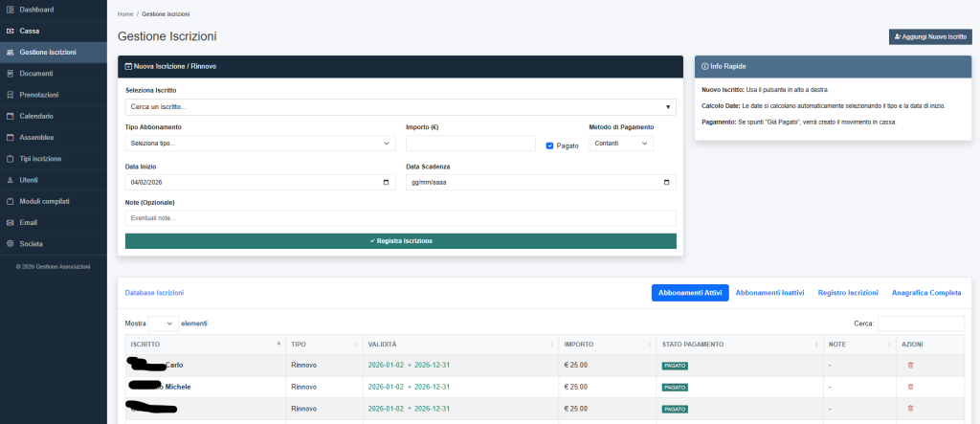980x424 pixels.
Task: Click the Dashboard icon in sidebar
Action: tap(10, 10)
